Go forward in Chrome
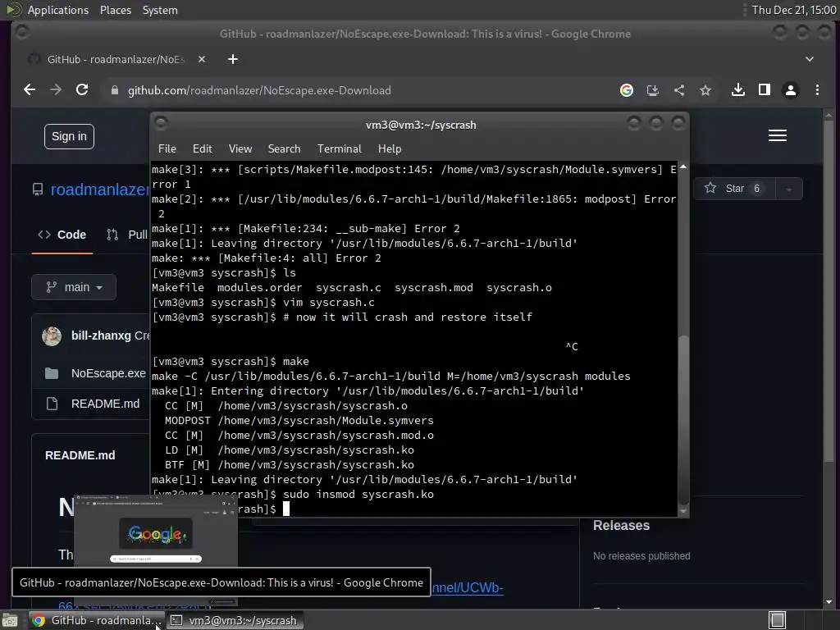This screenshot has height=630, width=840. click(x=56, y=90)
